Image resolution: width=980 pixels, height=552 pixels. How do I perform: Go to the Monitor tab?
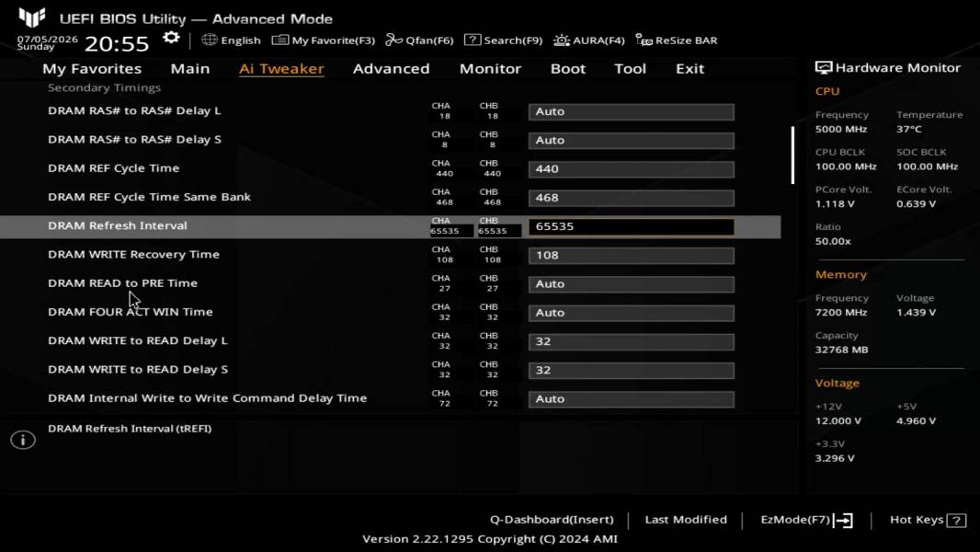tap(490, 69)
